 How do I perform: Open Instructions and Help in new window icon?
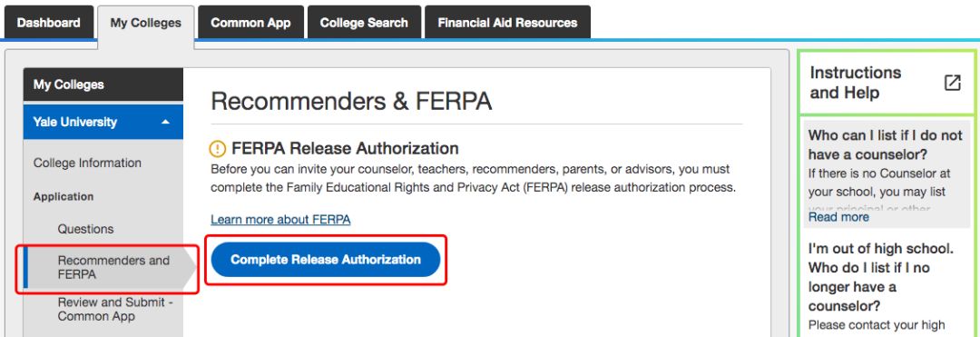point(952,83)
